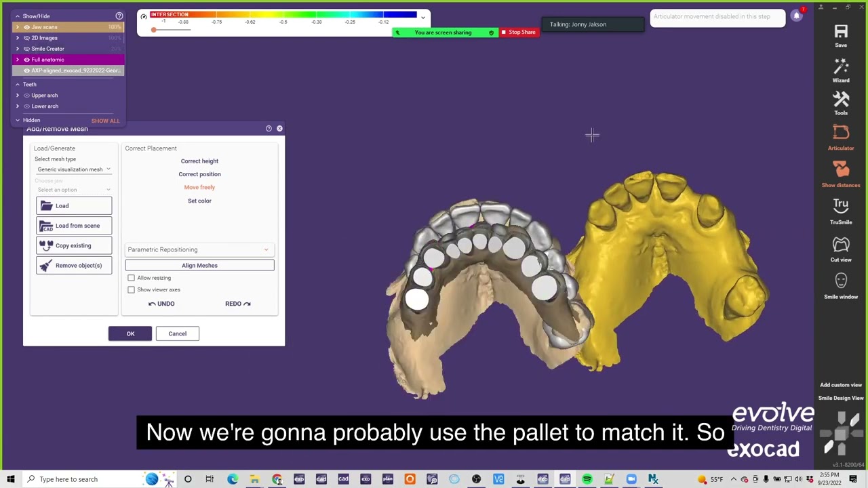Open Windows Start menu
868x488 pixels.
tap(11, 479)
